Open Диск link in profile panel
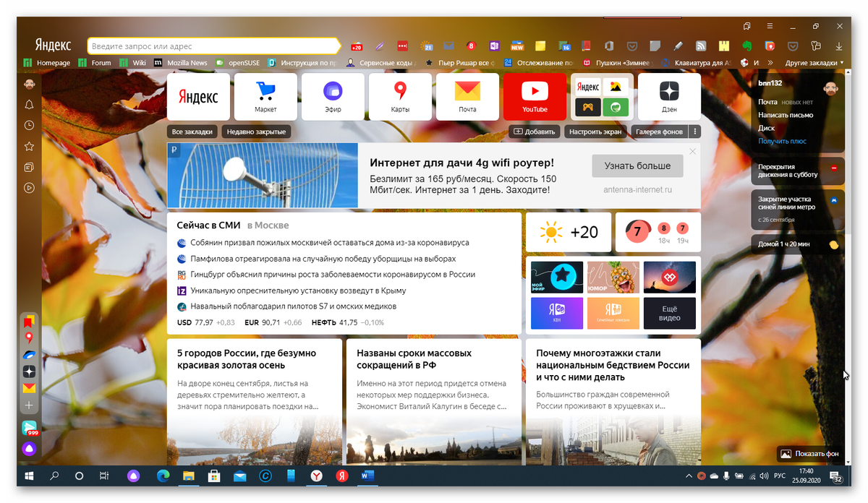 point(767,128)
